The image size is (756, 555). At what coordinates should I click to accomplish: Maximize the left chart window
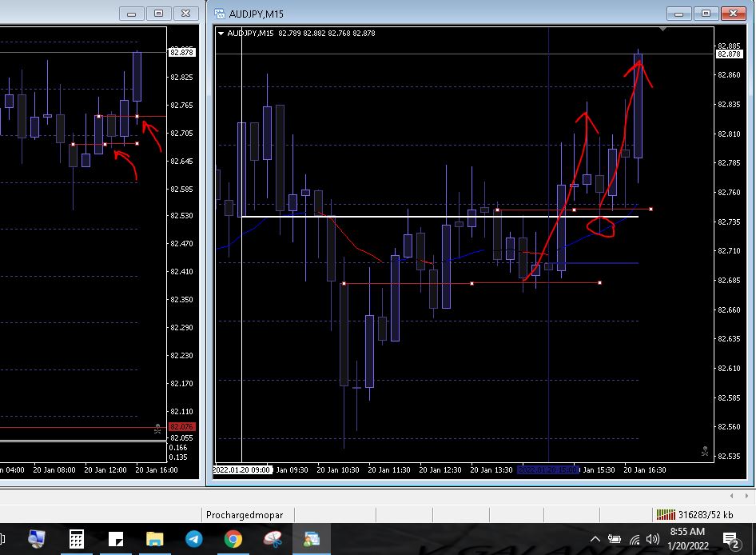pos(158,14)
